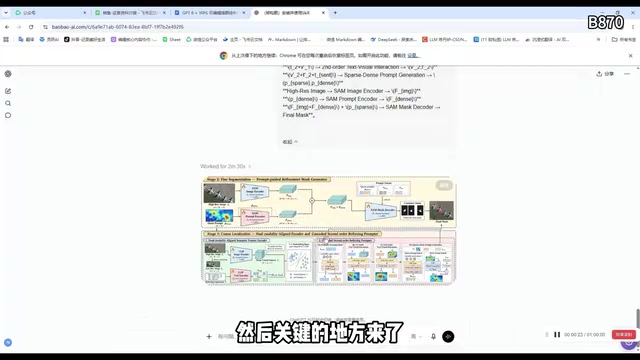Click the edit button on the generated image

(x=444, y=185)
